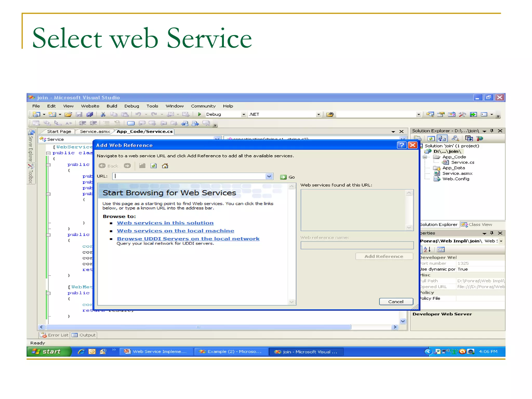Click Copy Web Site icon in Solution Explorer
The height and width of the screenshot is (399, 532).
(469, 138)
